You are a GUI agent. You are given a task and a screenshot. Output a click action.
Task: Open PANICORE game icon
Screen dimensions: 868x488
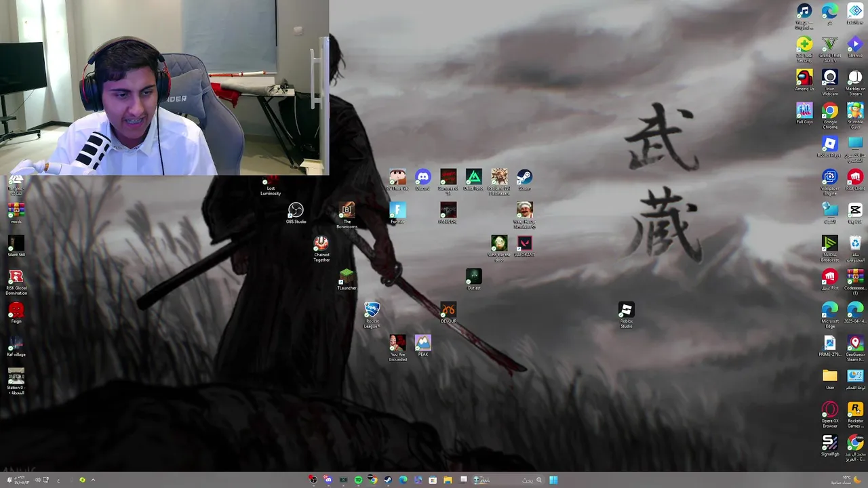[x=448, y=213]
